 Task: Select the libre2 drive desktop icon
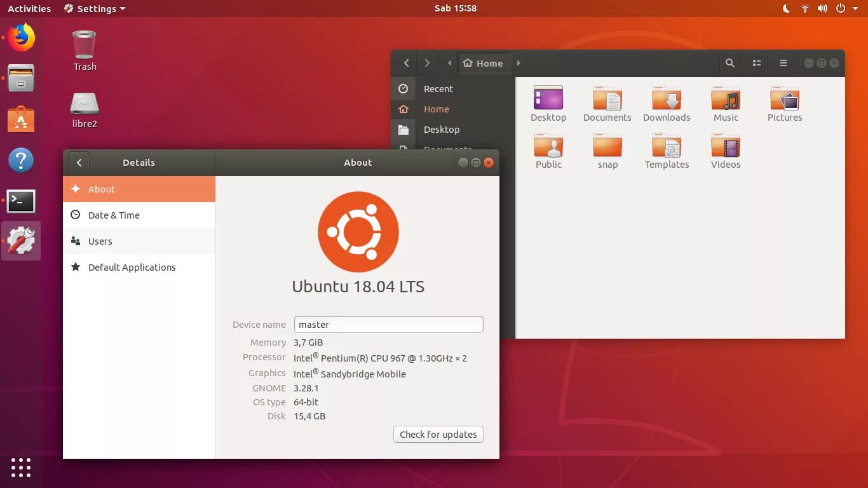[x=85, y=111]
